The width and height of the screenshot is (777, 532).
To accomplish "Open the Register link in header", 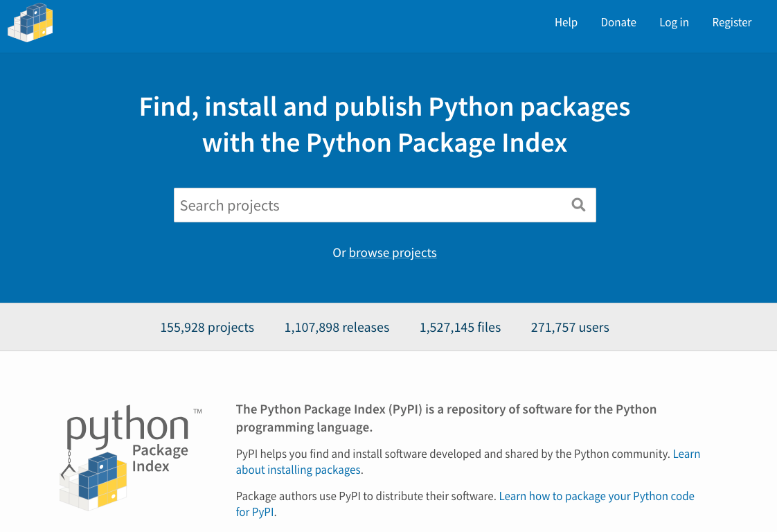I will 731,22.
